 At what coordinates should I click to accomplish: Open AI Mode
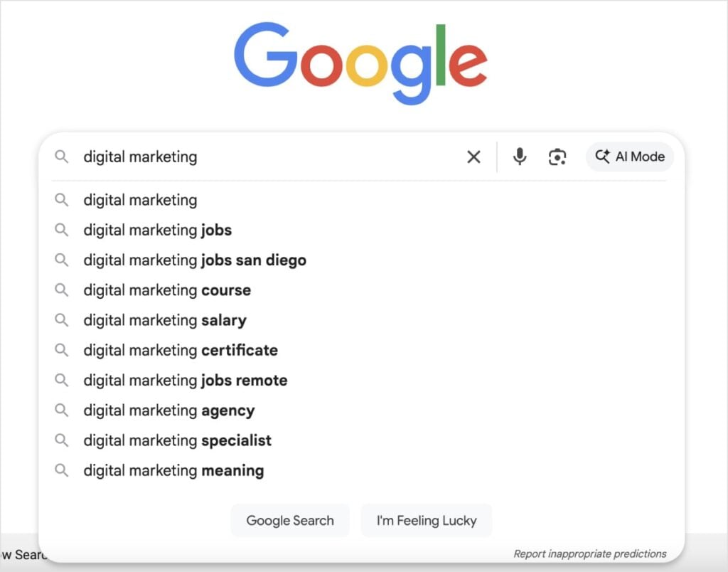click(630, 157)
